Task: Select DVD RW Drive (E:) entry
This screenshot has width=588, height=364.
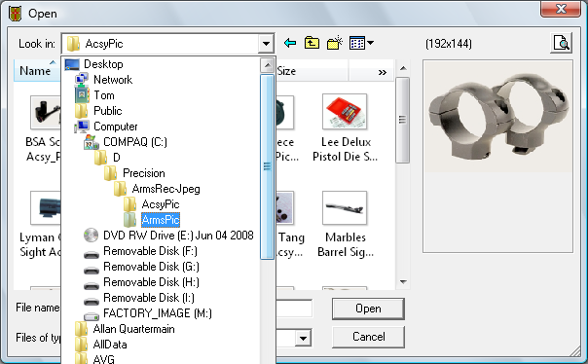Action: pyautogui.click(x=168, y=236)
